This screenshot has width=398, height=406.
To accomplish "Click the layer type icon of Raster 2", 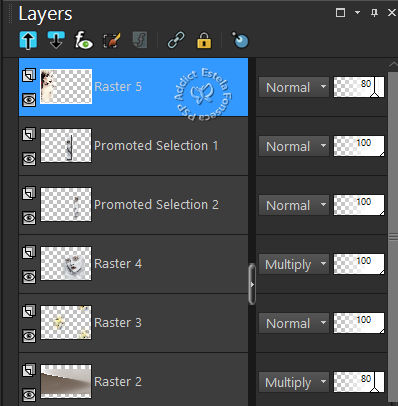I will (29, 370).
